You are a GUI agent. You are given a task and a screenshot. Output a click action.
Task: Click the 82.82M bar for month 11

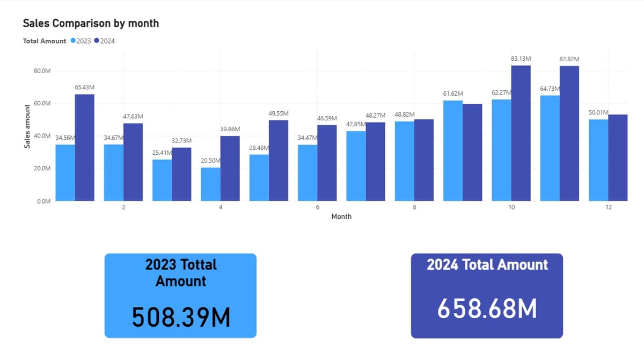[569, 134]
